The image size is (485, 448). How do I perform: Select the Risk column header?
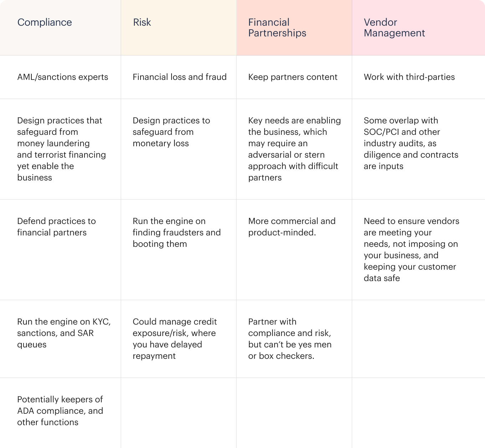pos(142,22)
